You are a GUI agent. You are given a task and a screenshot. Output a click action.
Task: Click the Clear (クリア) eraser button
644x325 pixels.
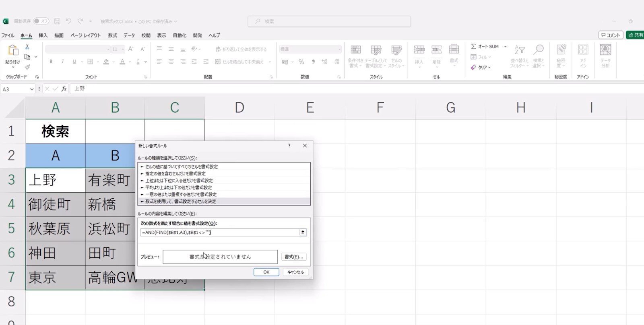[481, 68]
